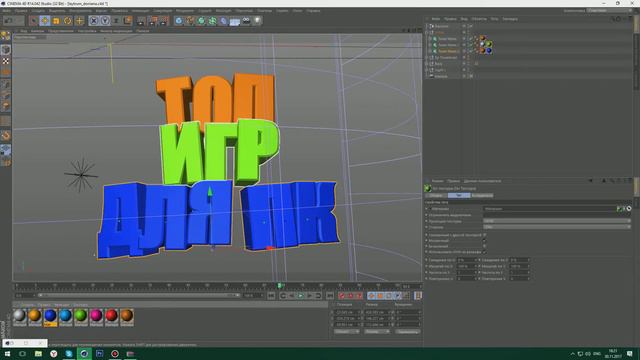The width and height of the screenshot is (640, 360).
Task: Open the viewport Cameras menu
Action: pos(37,31)
